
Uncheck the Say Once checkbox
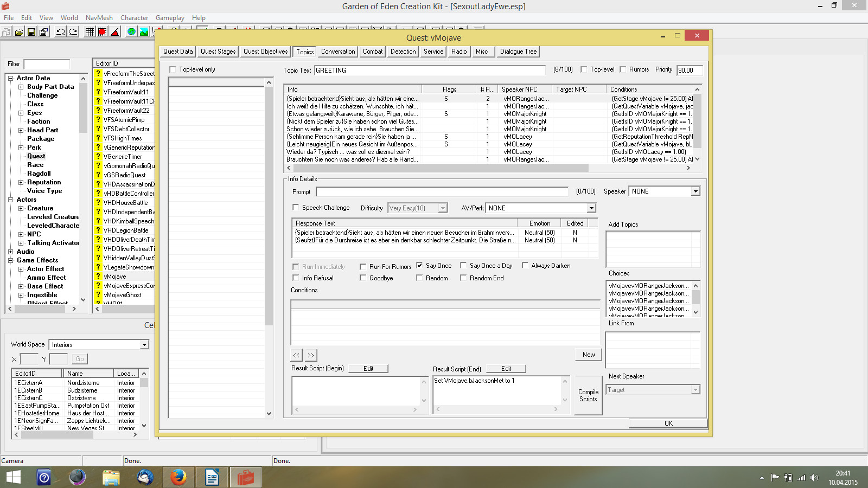pyautogui.click(x=419, y=266)
